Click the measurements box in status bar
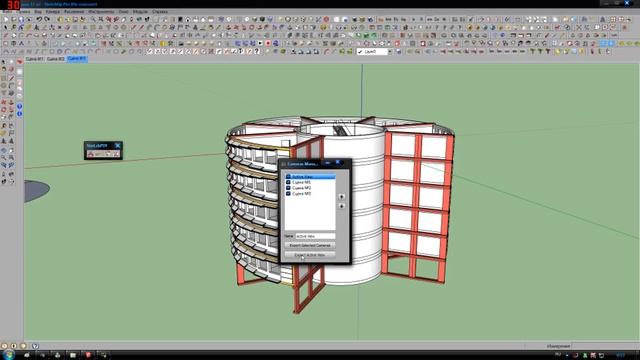The image size is (640, 360). (605, 346)
